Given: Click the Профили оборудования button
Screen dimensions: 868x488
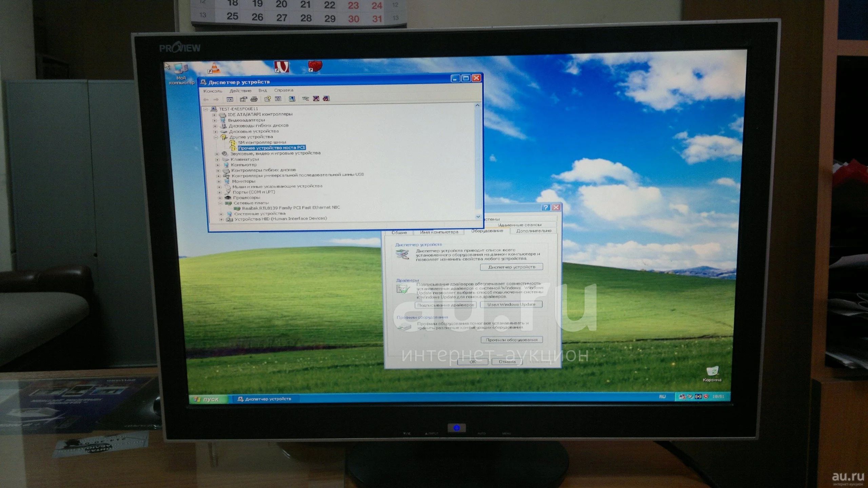Looking at the screenshot, I should 512,340.
